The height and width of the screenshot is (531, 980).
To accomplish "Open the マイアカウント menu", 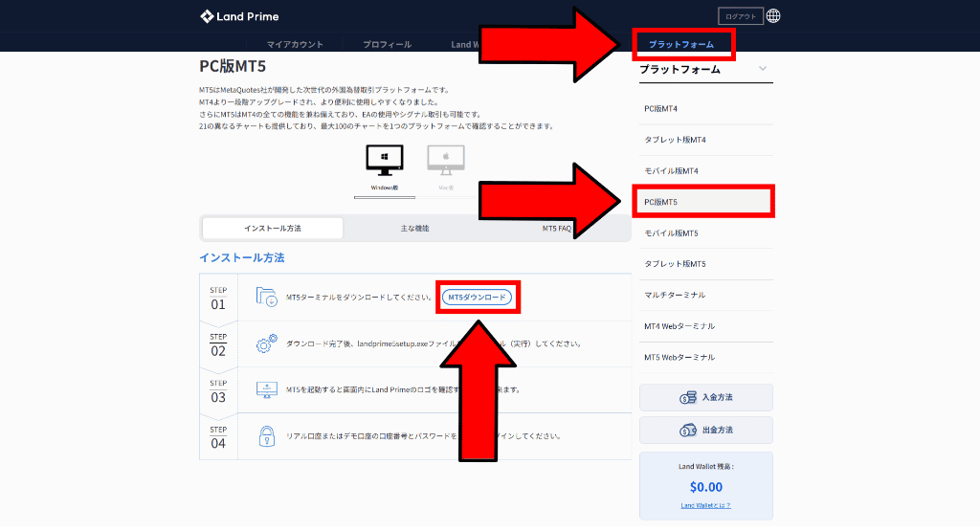I will tap(295, 44).
